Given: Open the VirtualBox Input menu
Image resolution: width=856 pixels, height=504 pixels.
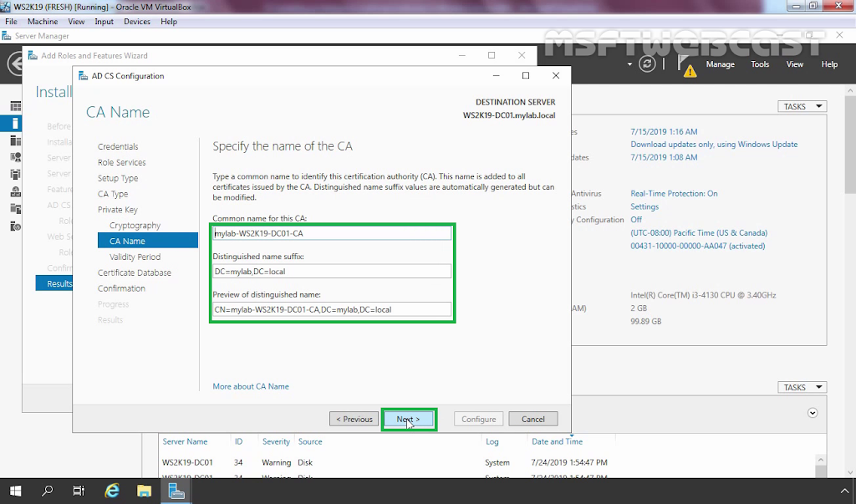Looking at the screenshot, I should (x=104, y=21).
